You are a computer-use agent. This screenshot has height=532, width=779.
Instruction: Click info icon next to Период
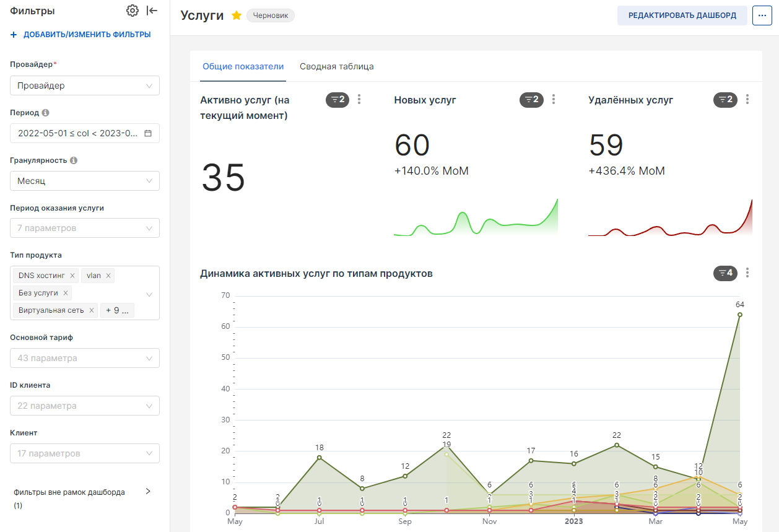point(46,113)
